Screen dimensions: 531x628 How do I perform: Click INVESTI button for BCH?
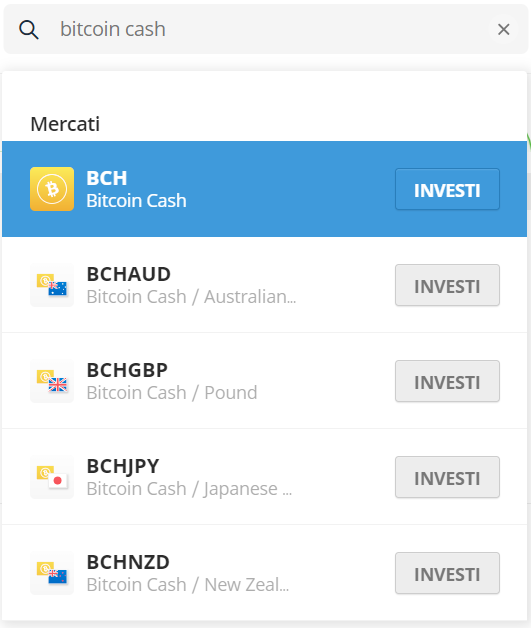click(x=447, y=189)
